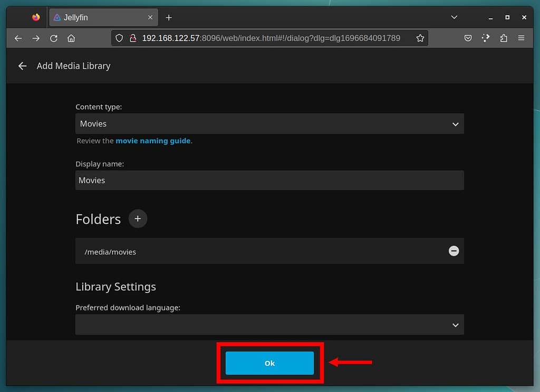Viewport: 540px width, 392px height.
Task: Open the list all tabs chevron
Action: [454, 17]
